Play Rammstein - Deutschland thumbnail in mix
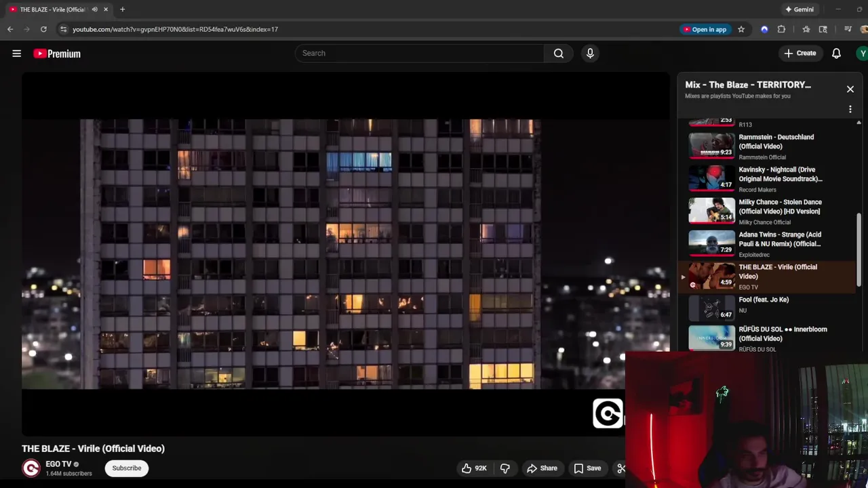868x488 pixels. [x=711, y=146]
